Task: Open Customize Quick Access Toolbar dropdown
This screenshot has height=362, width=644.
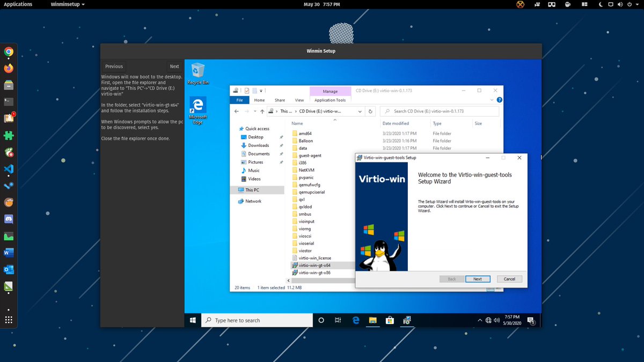Action: tap(261, 90)
